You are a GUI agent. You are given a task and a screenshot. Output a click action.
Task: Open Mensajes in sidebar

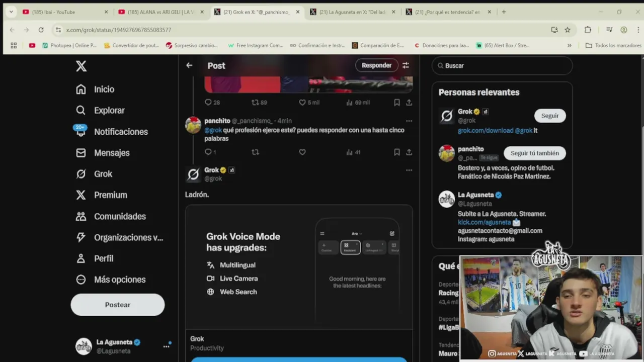click(x=103, y=152)
